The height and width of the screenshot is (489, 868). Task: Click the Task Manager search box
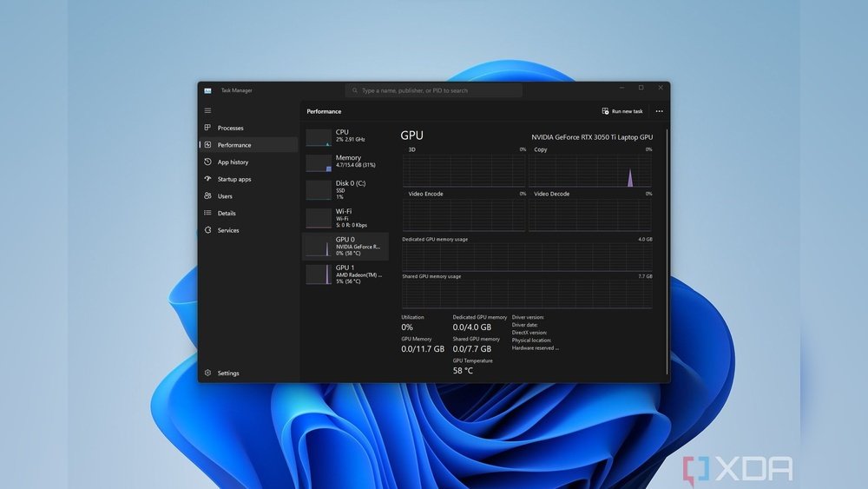[434, 90]
